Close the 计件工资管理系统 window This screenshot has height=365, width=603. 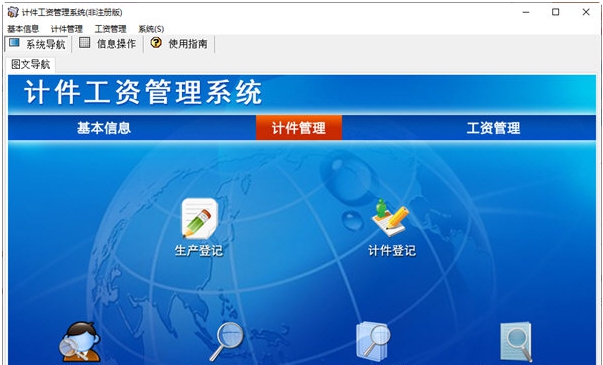tap(586, 12)
